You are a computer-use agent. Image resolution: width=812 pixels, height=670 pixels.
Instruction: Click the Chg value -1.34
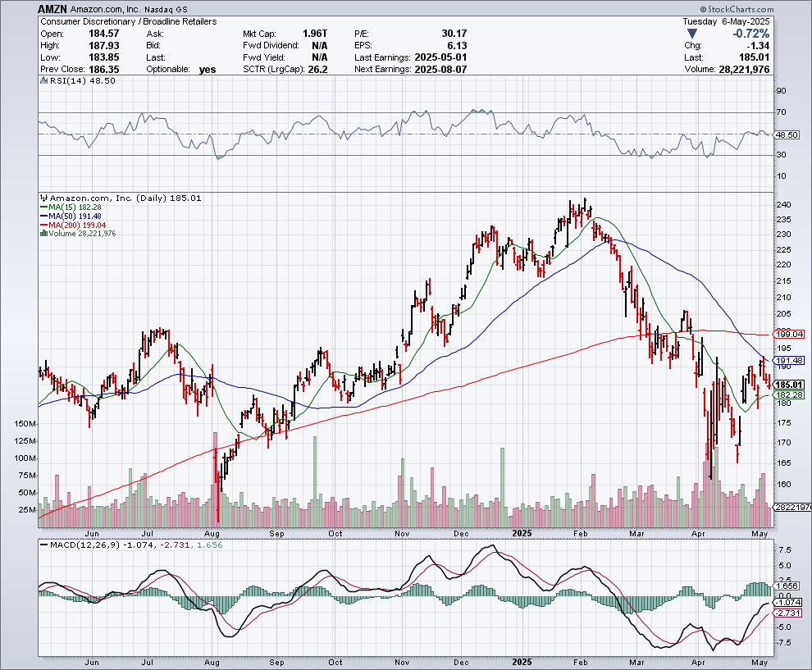pos(758,46)
